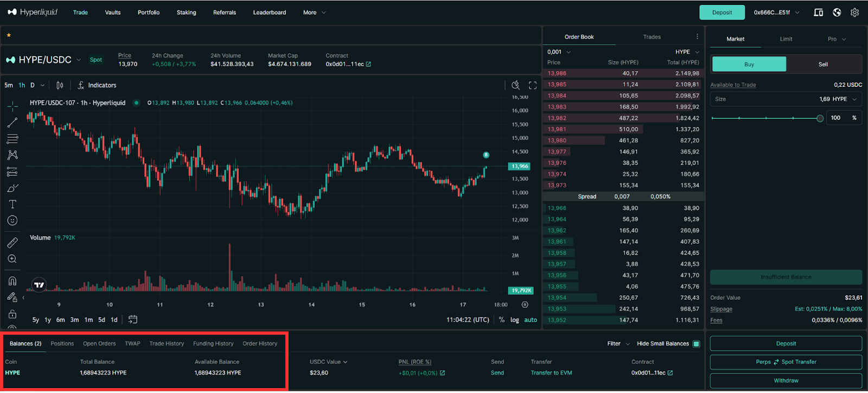Click the order size percentage slider handle
This screenshot has height=393, width=868.
coord(820,118)
